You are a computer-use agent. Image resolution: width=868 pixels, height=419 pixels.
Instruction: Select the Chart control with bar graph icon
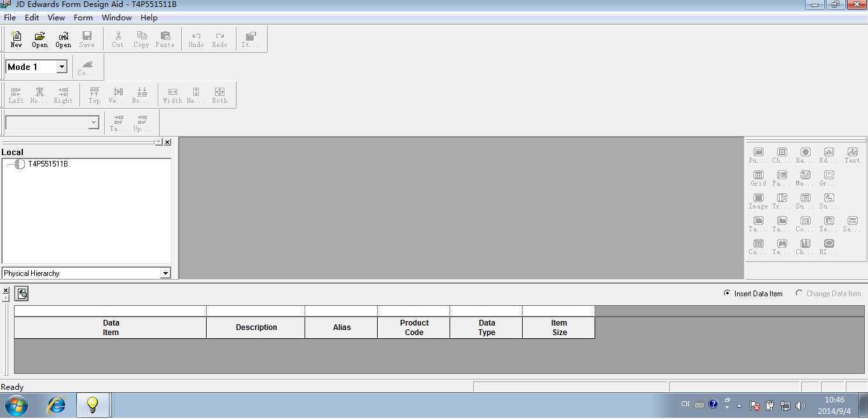[x=805, y=247]
